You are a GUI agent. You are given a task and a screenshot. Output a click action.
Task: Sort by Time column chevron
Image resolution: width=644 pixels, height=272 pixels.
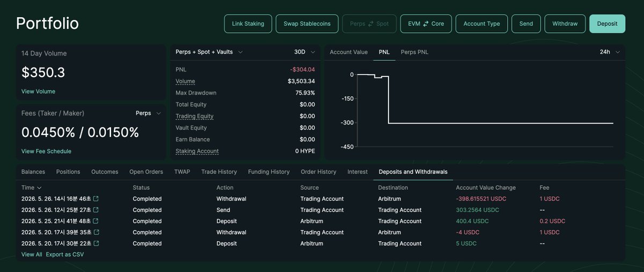(x=39, y=188)
